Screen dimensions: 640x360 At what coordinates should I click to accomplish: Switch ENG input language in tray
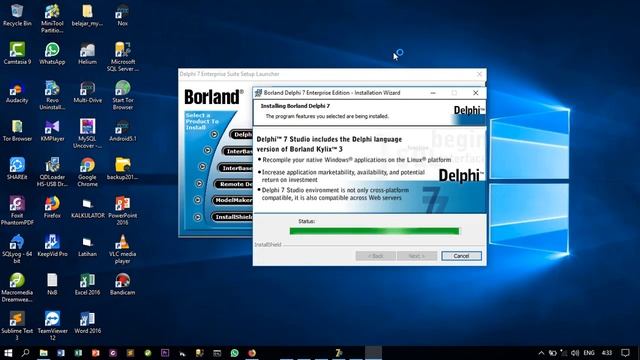[x=589, y=353]
